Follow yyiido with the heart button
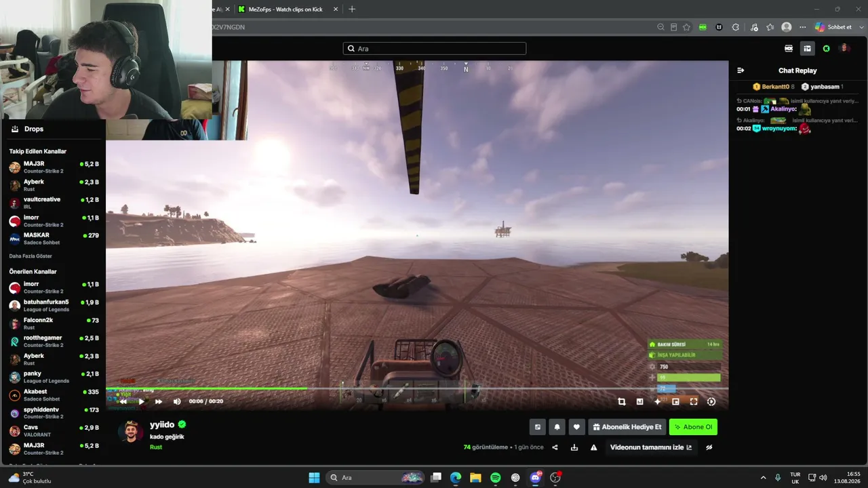This screenshot has width=868, height=488. pos(576,427)
